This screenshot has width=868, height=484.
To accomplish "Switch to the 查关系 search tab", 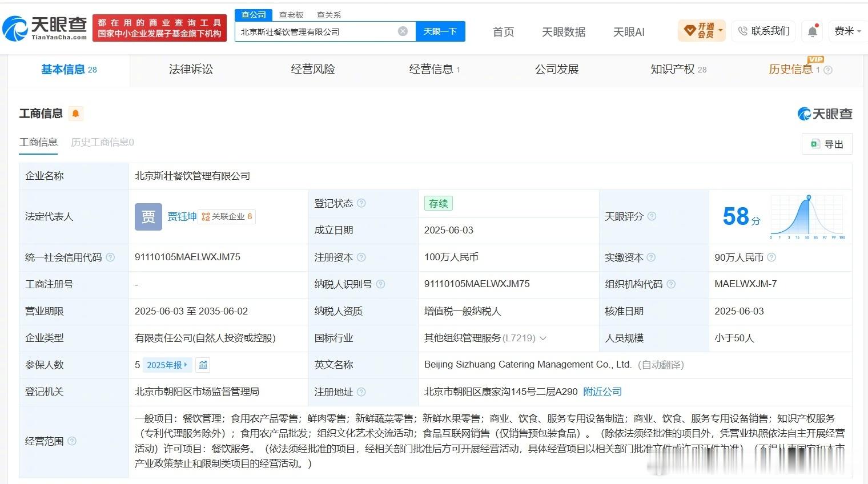I will pyautogui.click(x=329, y=15).
